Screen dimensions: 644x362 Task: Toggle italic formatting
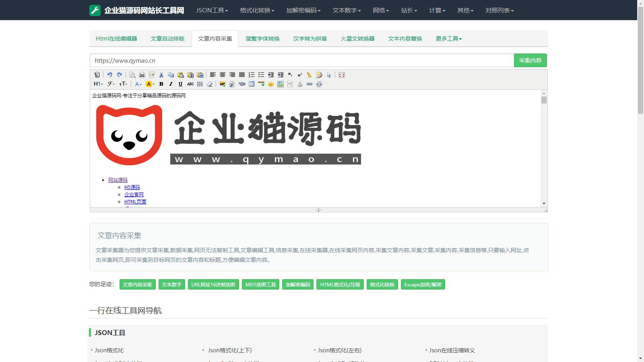tap(171, 84)
